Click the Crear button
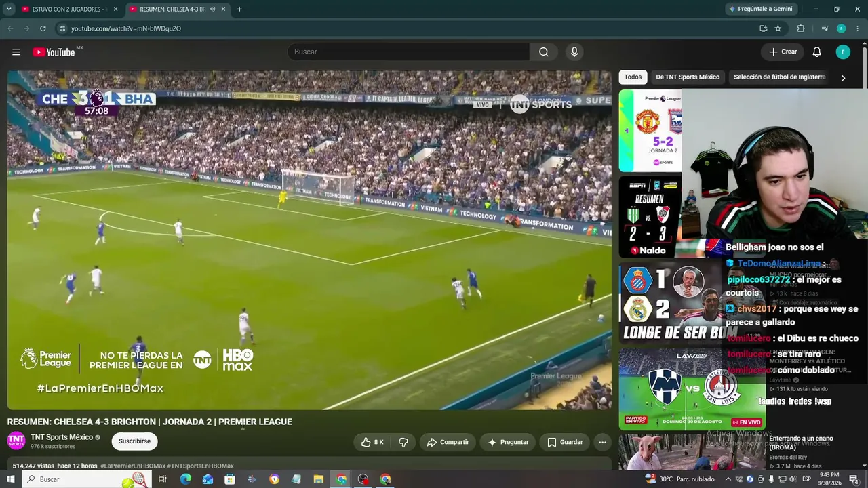 pos(783,52)
